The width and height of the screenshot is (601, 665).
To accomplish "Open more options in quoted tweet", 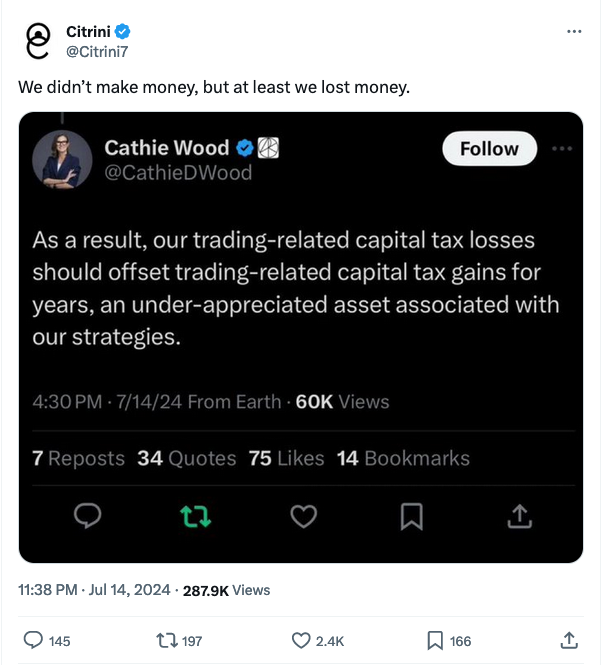I will [x=562, y=149].
